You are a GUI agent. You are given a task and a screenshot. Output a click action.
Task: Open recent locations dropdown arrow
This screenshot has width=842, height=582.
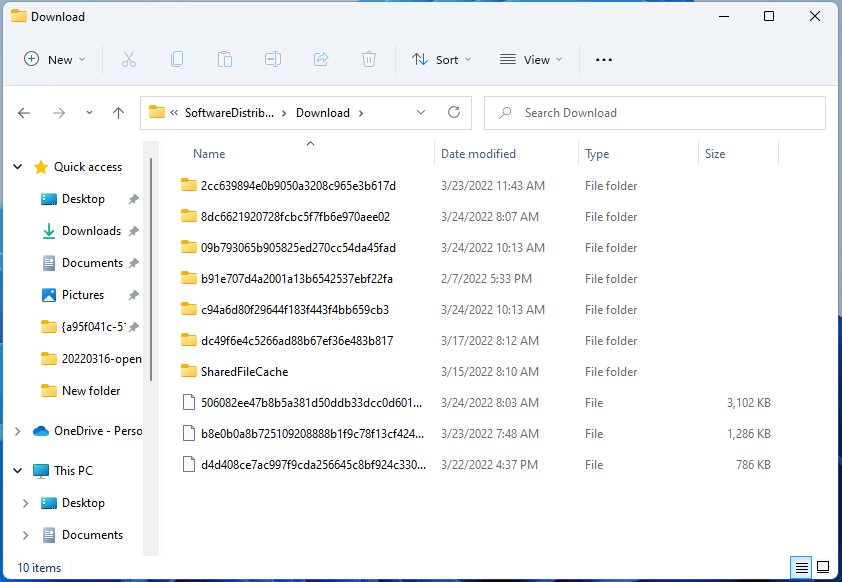[89, 113]
